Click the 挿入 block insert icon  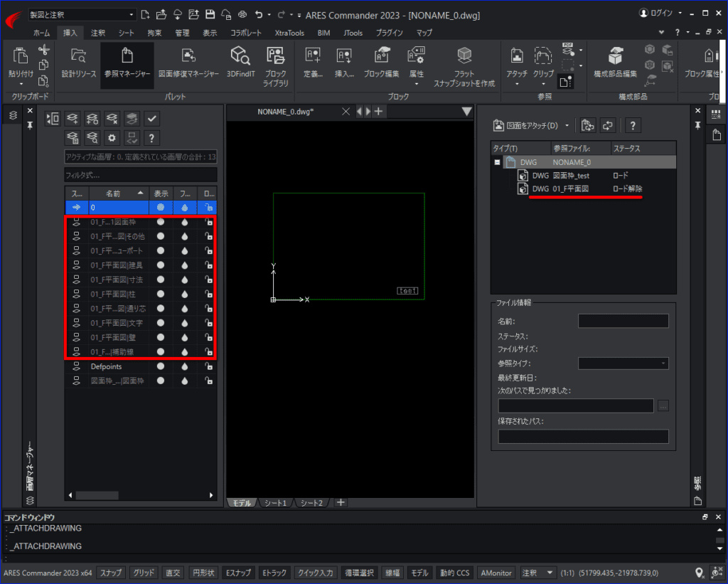344,55
